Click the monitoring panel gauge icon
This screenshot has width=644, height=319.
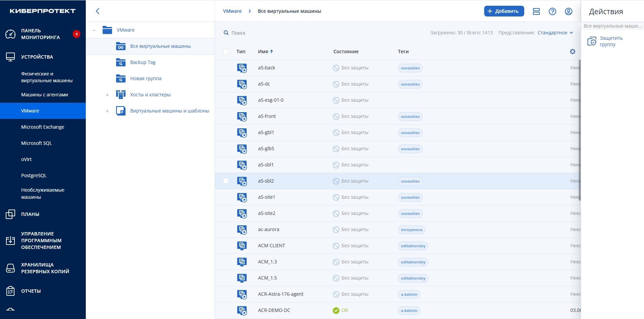tap(10, 34)
